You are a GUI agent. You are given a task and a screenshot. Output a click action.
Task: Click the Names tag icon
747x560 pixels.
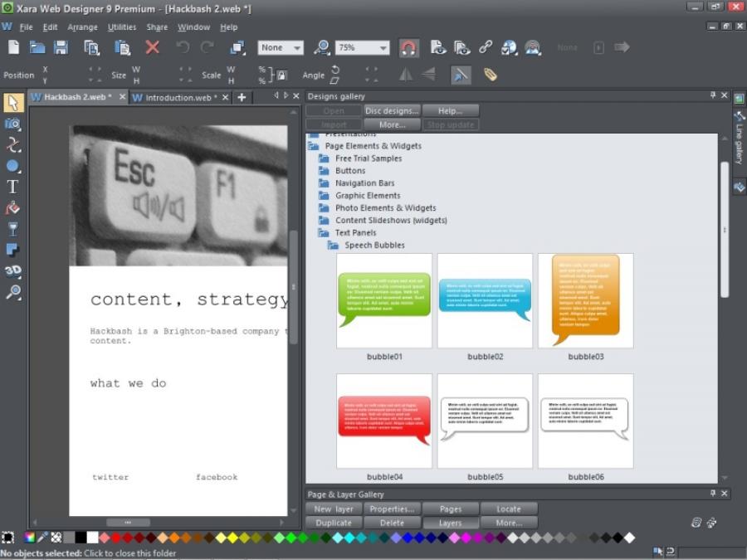491,75
